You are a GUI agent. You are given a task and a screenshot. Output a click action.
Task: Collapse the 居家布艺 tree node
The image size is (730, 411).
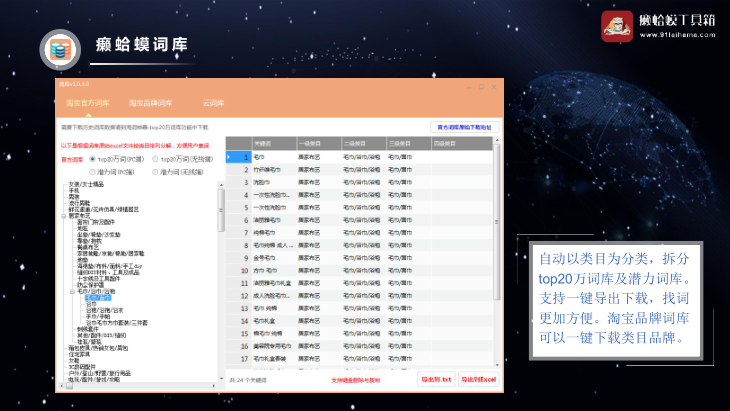click(x=64, y=216)
